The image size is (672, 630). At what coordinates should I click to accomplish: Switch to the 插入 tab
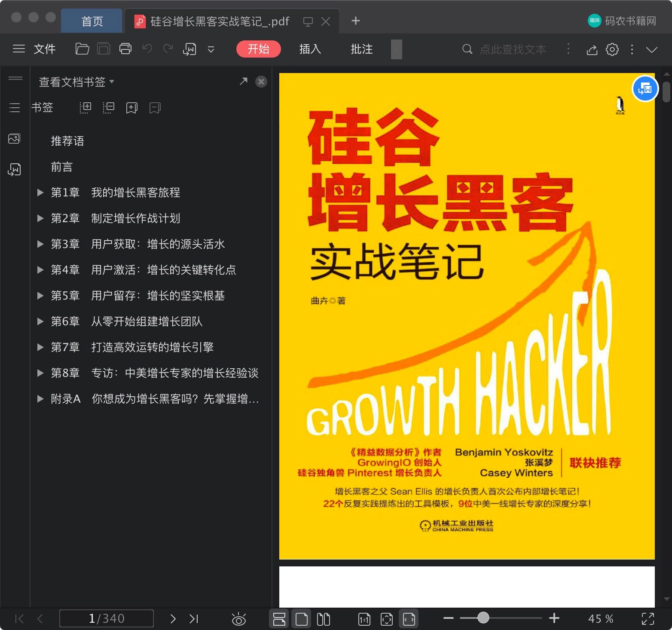click(x=310, y=49)
